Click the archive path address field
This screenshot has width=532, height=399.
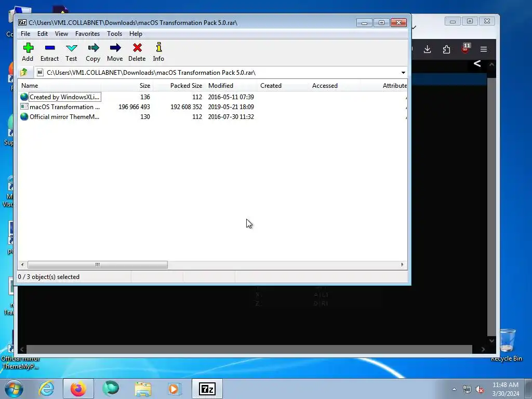217,73
